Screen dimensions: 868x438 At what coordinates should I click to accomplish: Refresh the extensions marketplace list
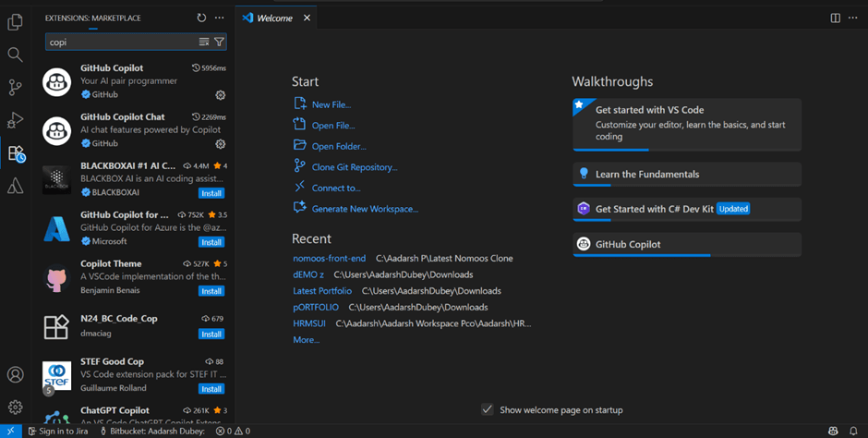click(201, 18)
